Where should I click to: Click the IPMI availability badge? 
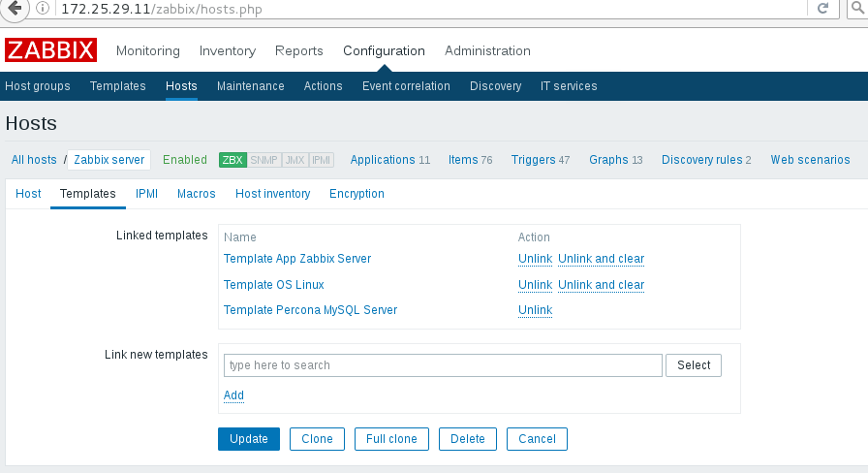click(321, 160)
